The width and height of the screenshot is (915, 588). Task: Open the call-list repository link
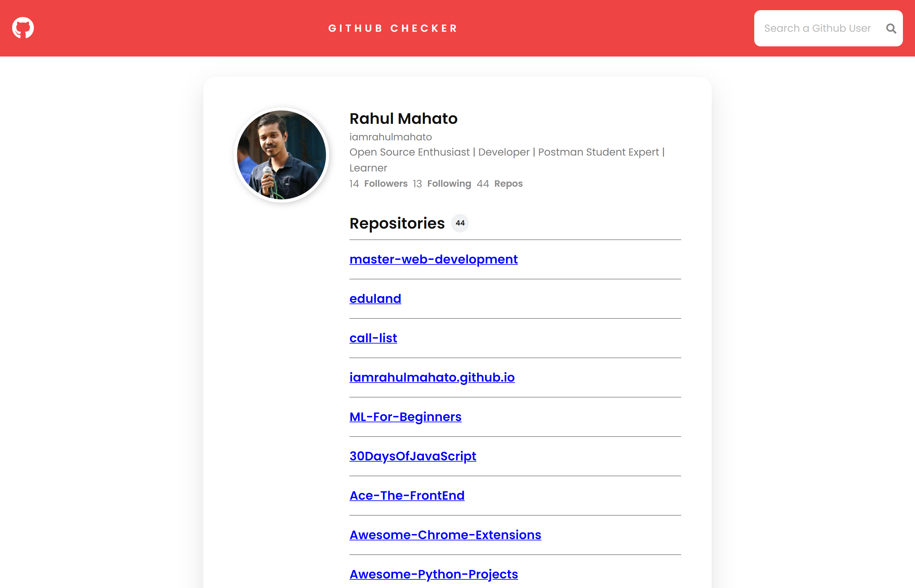coord(373,338)
